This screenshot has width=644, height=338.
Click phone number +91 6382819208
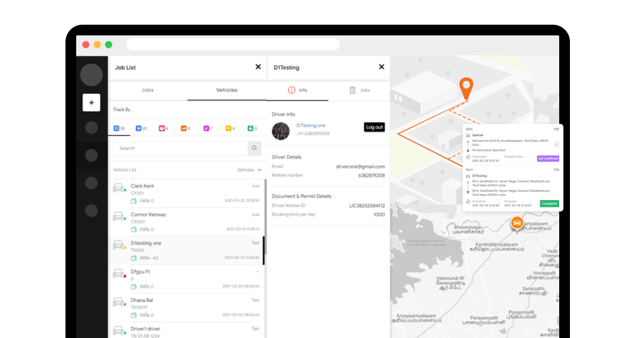coord(313,134)
